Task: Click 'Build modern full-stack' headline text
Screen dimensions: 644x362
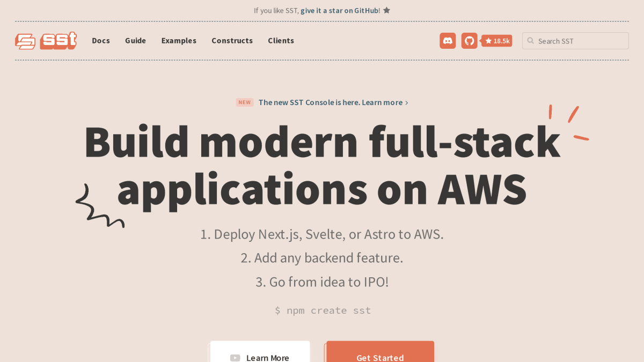Action: (x=322, y=142)
